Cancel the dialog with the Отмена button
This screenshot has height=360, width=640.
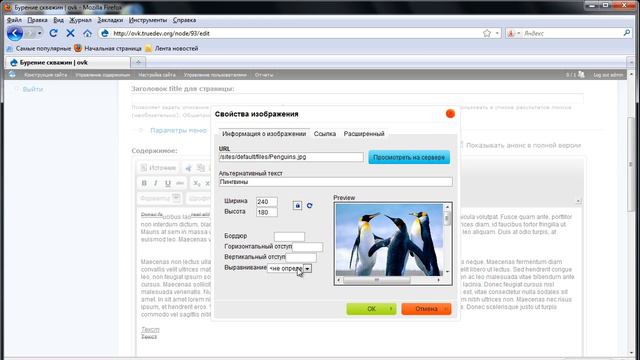(427, 309)
